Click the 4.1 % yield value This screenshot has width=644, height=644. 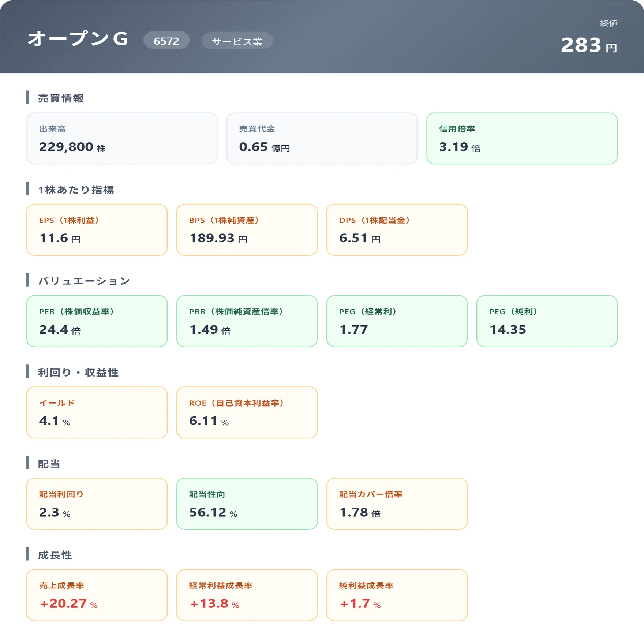(x=55, y=421)
